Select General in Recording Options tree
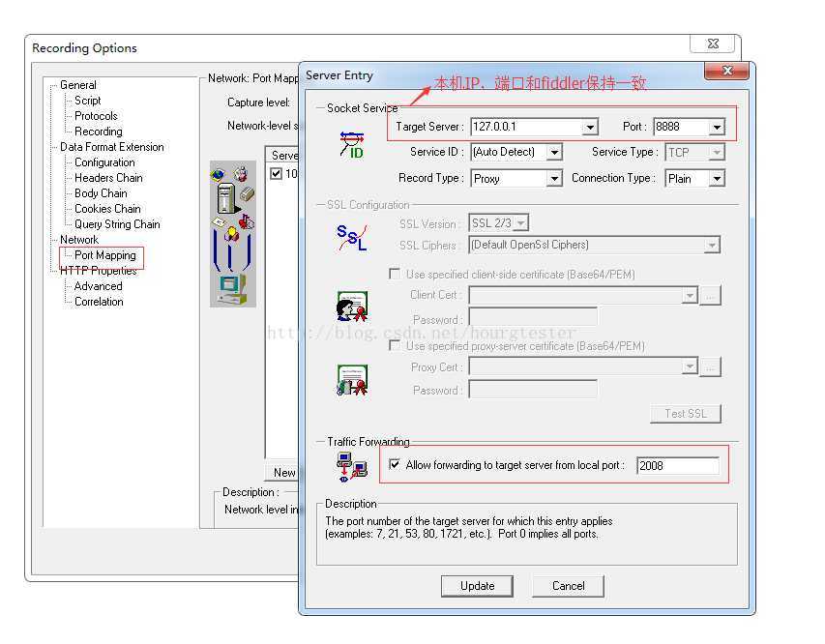The width and height of the screenshot is (825, 644). point(78,85)
